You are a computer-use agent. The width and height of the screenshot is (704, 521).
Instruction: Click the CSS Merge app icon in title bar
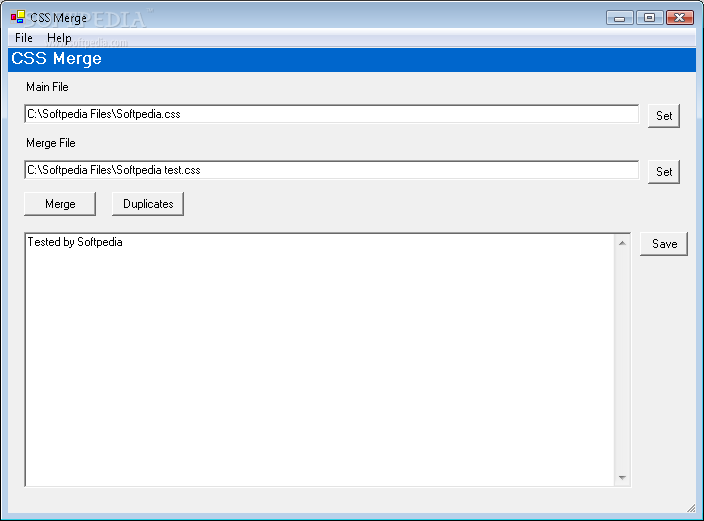coord(18,17)
